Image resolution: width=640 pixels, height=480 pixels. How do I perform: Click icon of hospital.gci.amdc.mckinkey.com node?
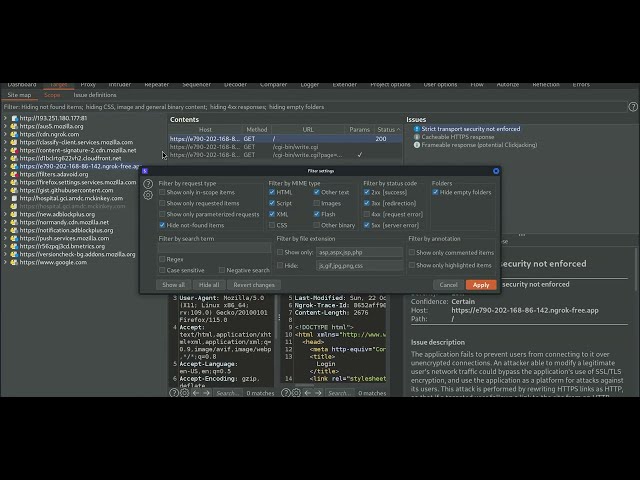point(14,198)
